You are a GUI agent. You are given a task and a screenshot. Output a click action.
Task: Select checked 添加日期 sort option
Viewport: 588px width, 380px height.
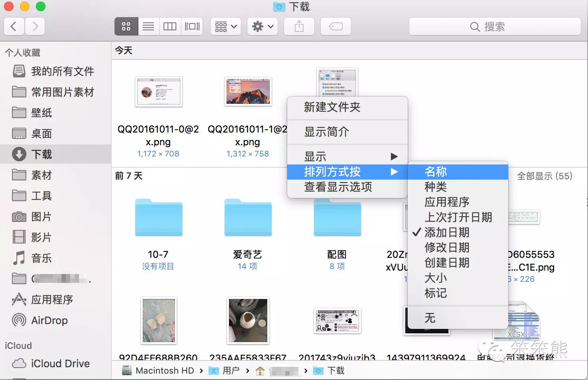click(x=446, y=232)
